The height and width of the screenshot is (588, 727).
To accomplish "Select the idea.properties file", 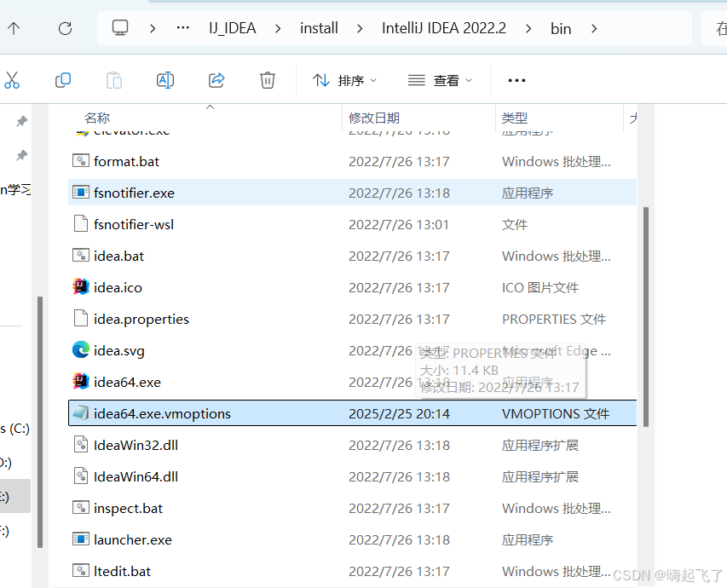I will (x=352, y=319).
